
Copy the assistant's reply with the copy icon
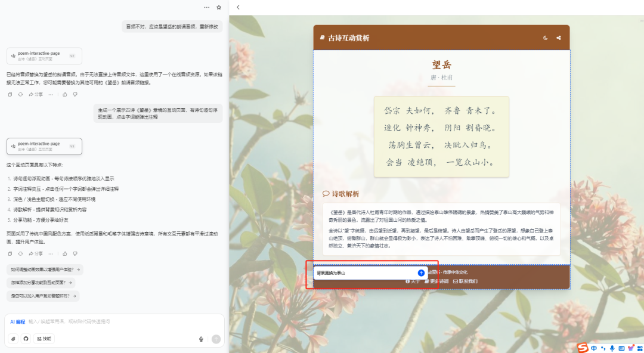pyautogui.click(x=10, y=253)
